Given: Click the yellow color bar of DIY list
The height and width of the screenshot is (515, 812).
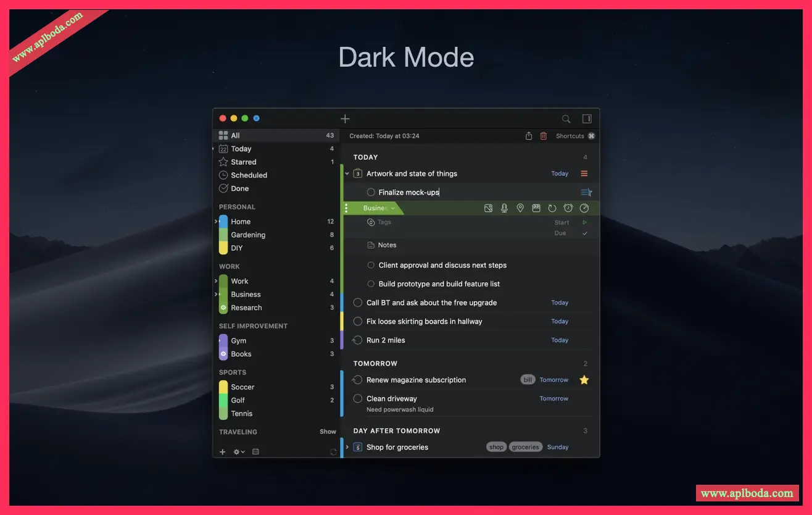Looking at the screenshot, I should tap(223, 248).
